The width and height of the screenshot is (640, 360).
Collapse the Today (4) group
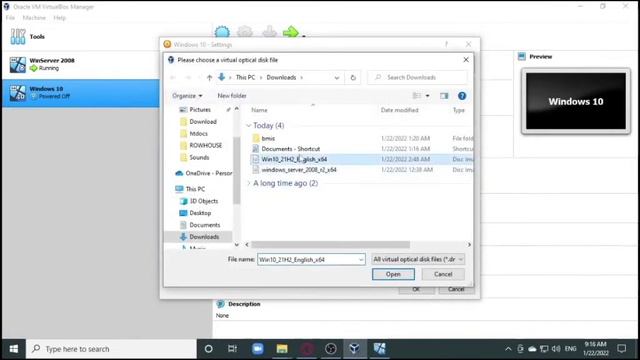pyautogui.click(x=249, y=126)
